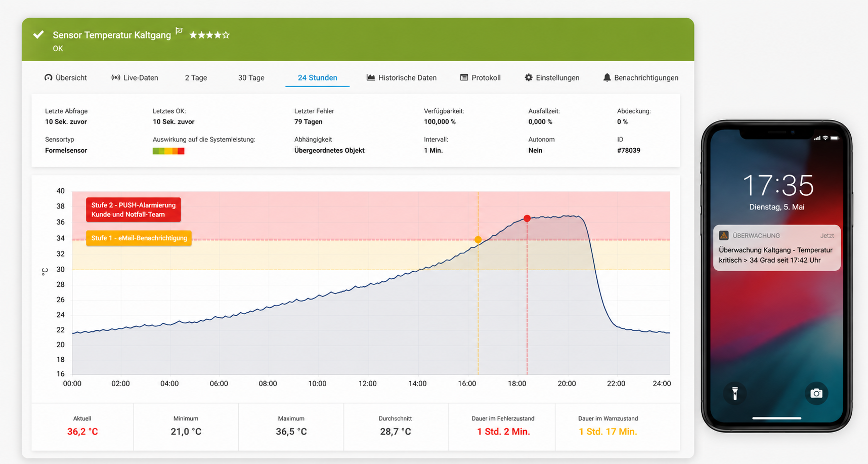Open the 30 Tage tab
The image size is (868, 464).
tap(251, 77)
